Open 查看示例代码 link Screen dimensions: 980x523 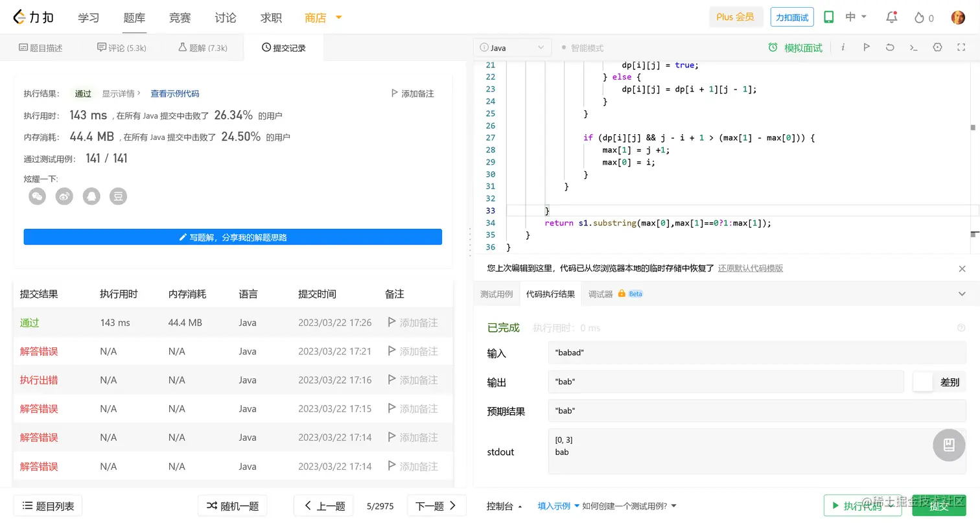click(x=174, y=93)
